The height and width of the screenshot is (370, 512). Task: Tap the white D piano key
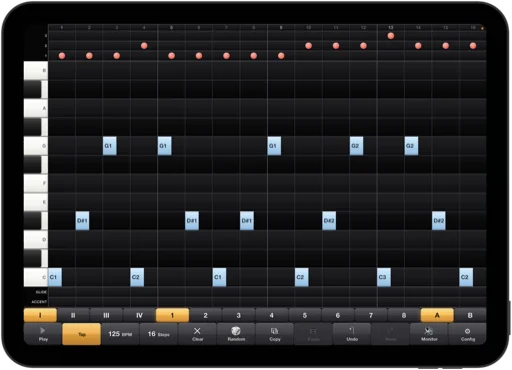click(x=36, y=239)
